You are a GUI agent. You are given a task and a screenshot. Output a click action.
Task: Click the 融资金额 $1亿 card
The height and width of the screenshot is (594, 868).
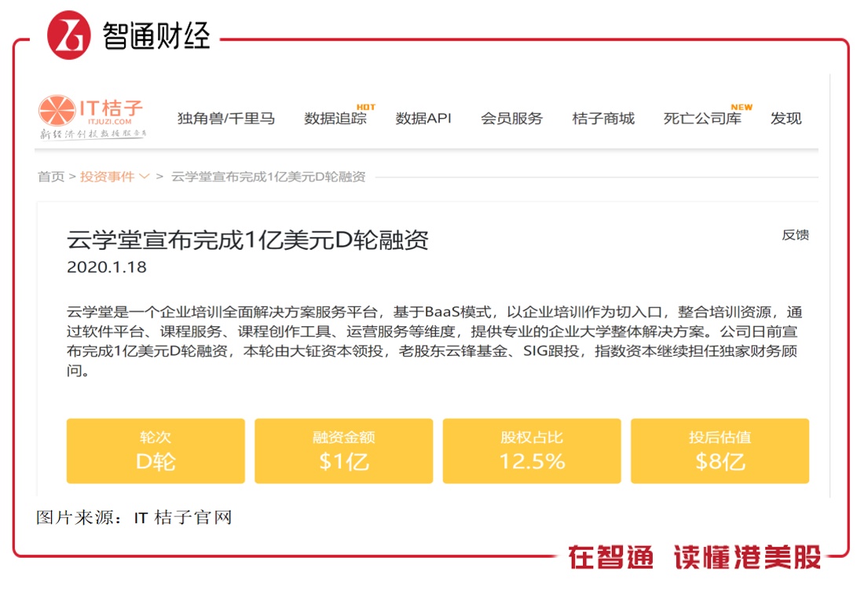click(x=343, y=451)
